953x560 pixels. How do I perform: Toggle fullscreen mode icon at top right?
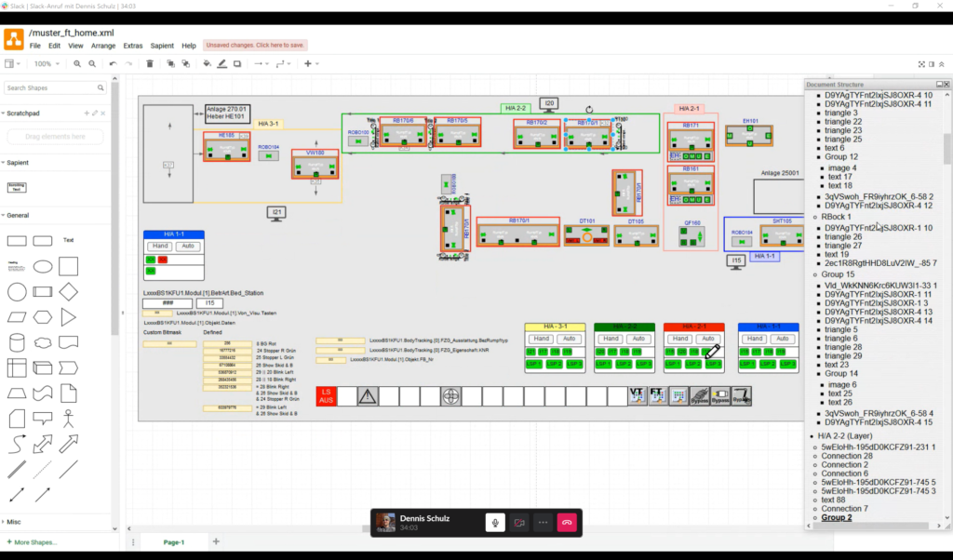coord(922,64)
